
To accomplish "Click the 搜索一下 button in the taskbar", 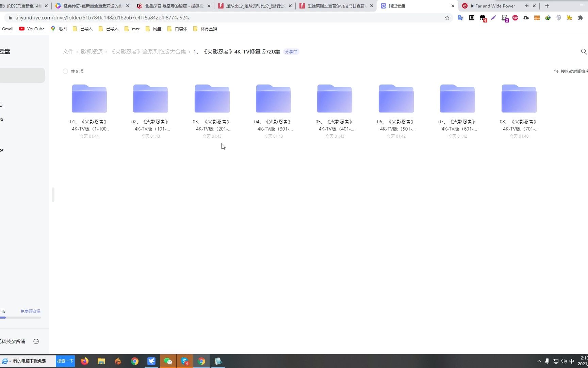I will point(65,361).
